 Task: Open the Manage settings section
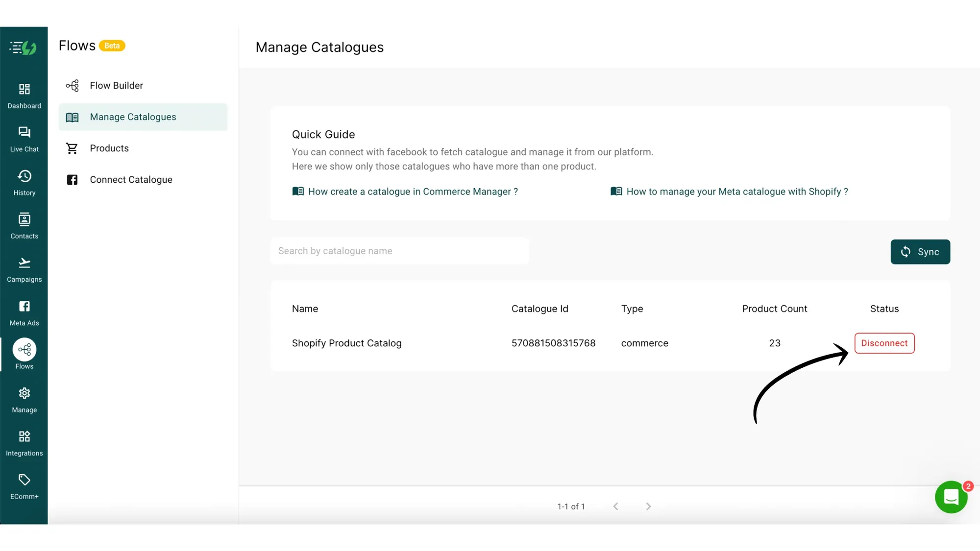pyautogui.click(x=24, y=399)
